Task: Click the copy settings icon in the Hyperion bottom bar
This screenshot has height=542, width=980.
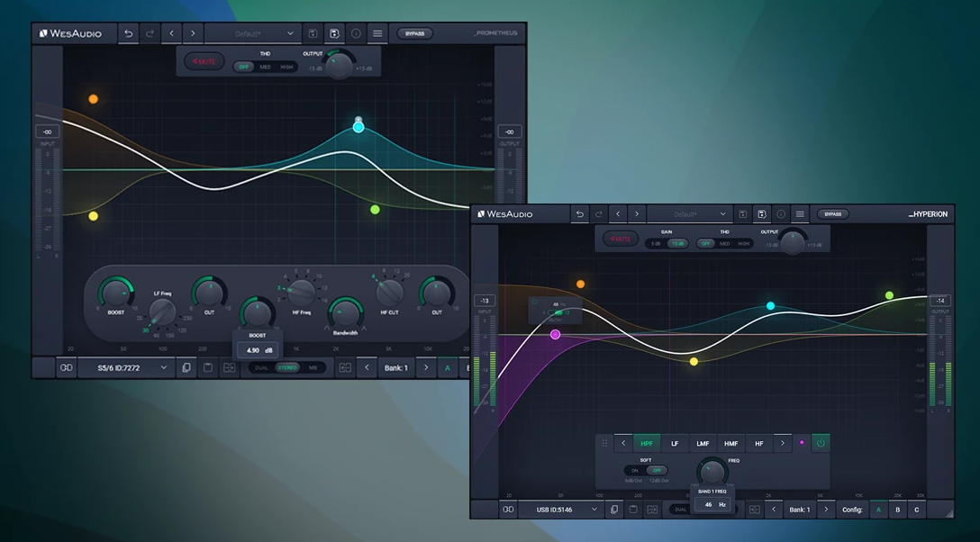Action: pos(614,510)
